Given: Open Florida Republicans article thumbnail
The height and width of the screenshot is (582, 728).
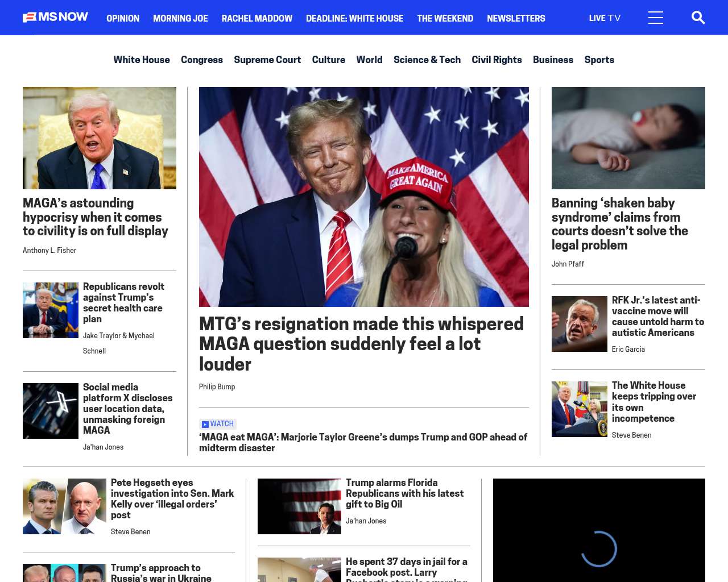Looking at the screenshot, I should click(x=299, y=506).
